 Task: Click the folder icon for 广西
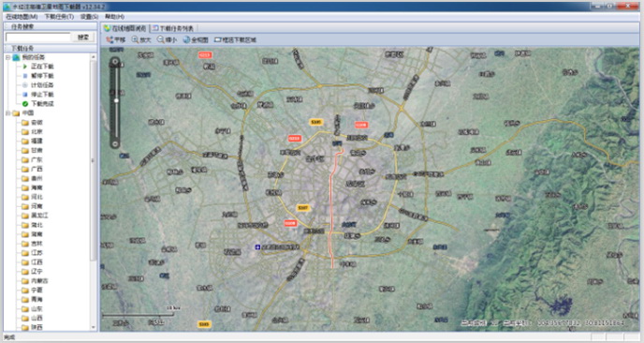(x=25, y=169)
